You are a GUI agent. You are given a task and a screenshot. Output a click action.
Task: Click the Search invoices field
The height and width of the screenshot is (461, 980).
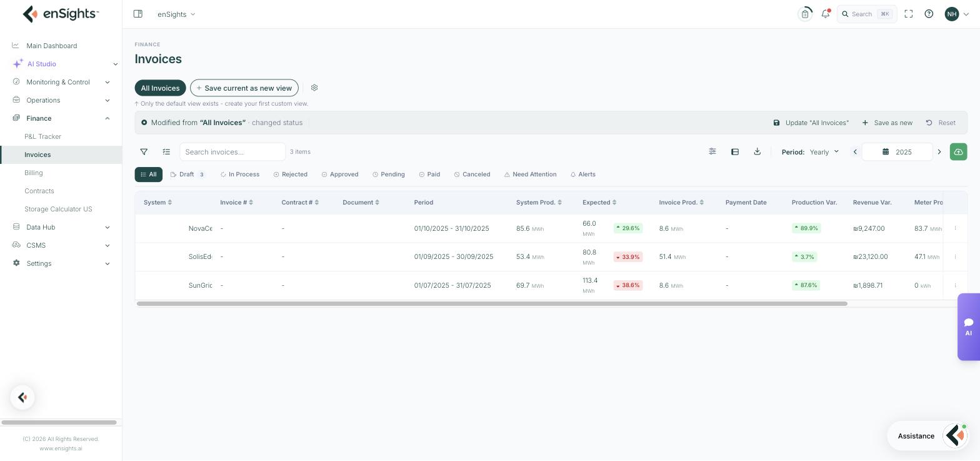[232, 152]
